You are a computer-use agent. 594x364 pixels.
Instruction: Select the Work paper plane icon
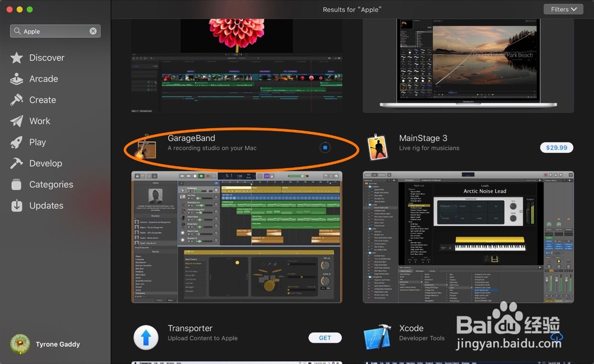(x=16, y=121)
